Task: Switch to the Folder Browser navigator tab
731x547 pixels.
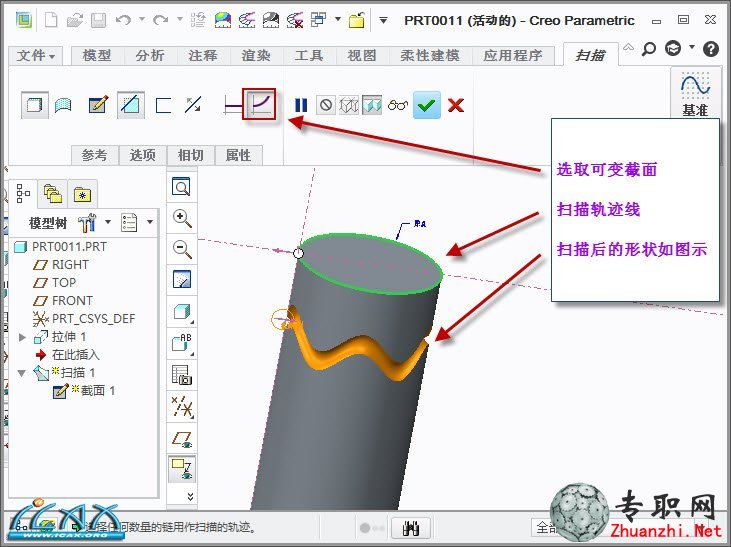Action: click(53, 194)
